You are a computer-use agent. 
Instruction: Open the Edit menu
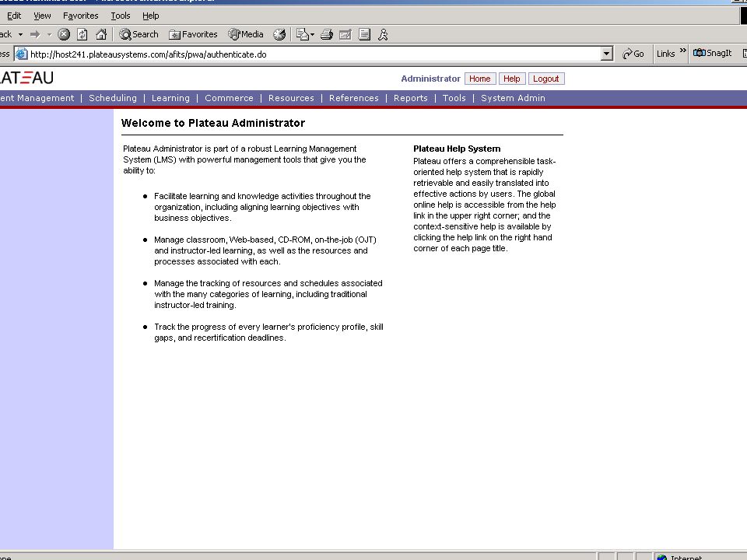[14, 16]
